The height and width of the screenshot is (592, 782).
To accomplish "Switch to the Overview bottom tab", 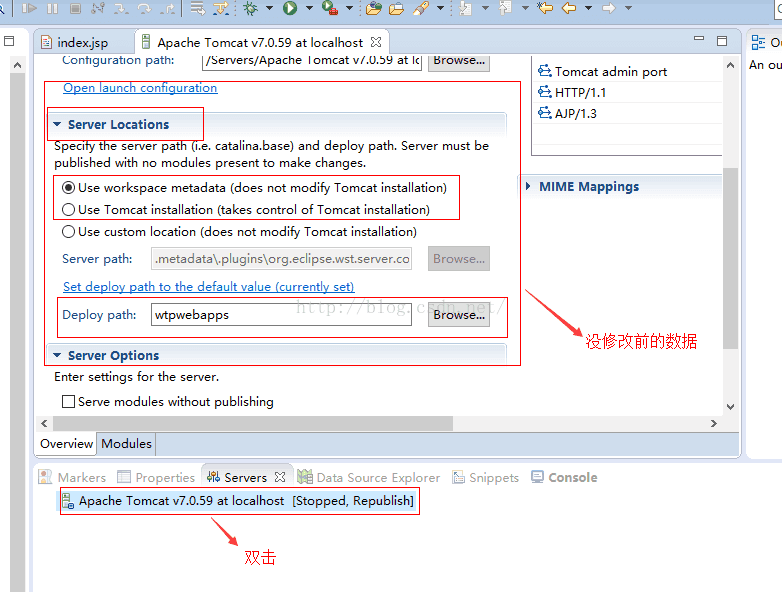I will pos(66,443).
